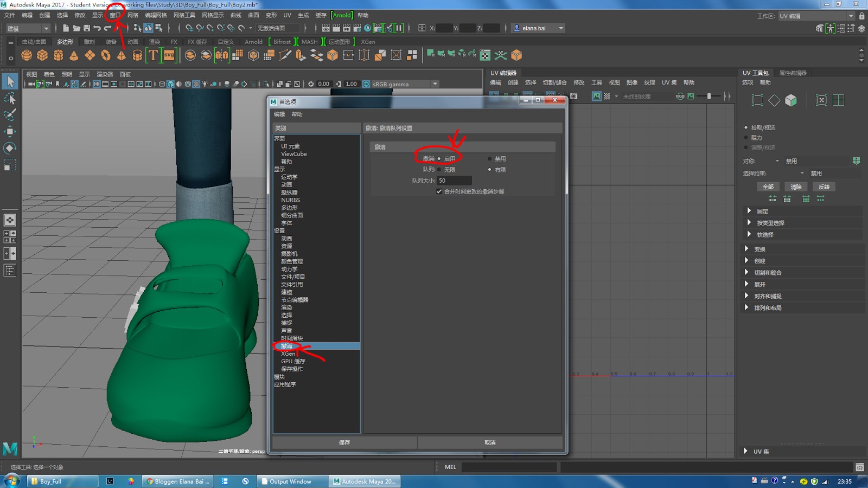
Task: Open 编辑 menu in preferences dialog
Action: pyautogui.click(x=279, y=114)
